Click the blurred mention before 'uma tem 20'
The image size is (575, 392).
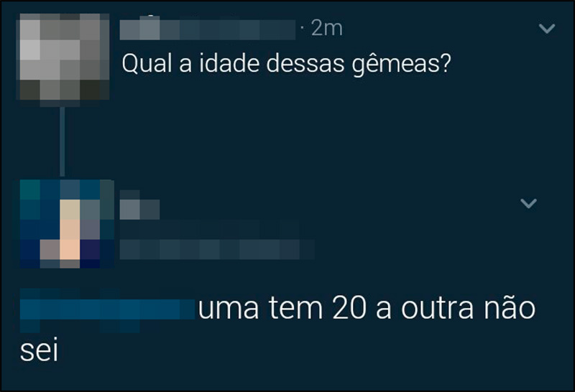[107, 309]
